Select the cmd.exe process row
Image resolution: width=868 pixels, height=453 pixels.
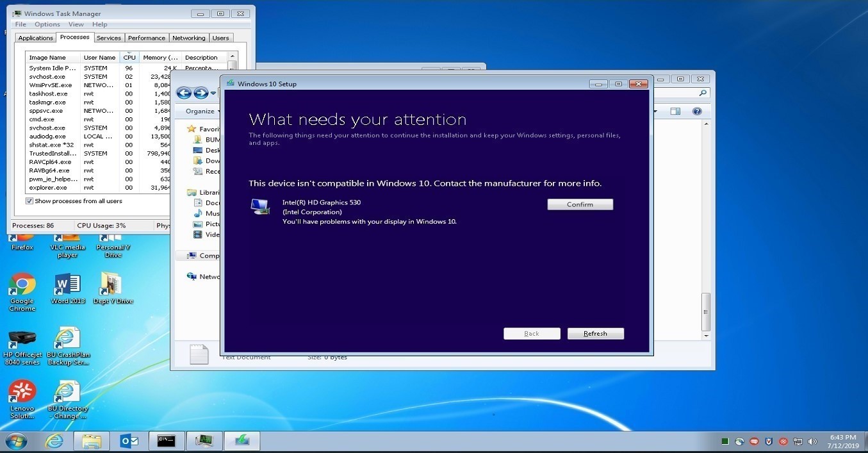127,119
